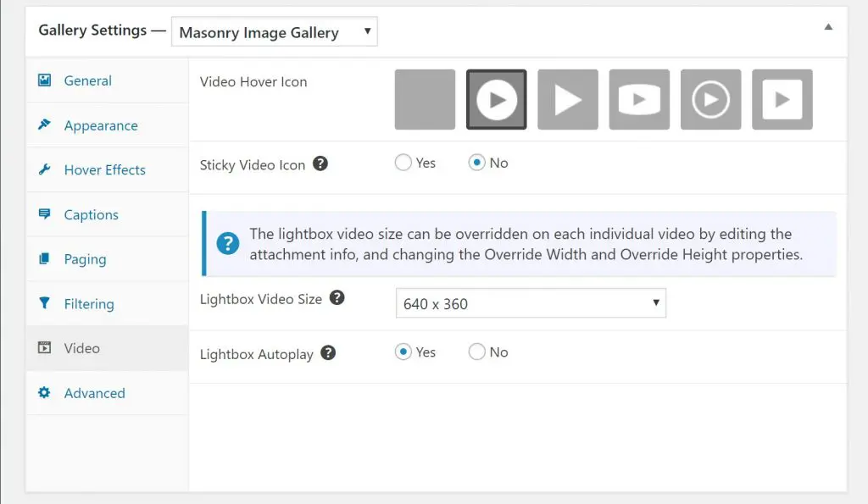This screenshot has height=504, width=868.
Task: Set Sticky Video Icon to Yes
Action: 403,163
